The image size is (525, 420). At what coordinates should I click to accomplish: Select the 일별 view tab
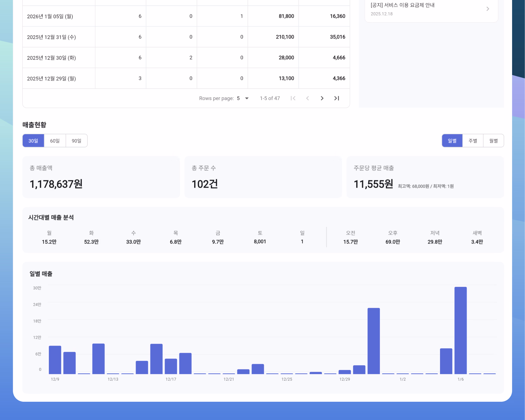452,141
